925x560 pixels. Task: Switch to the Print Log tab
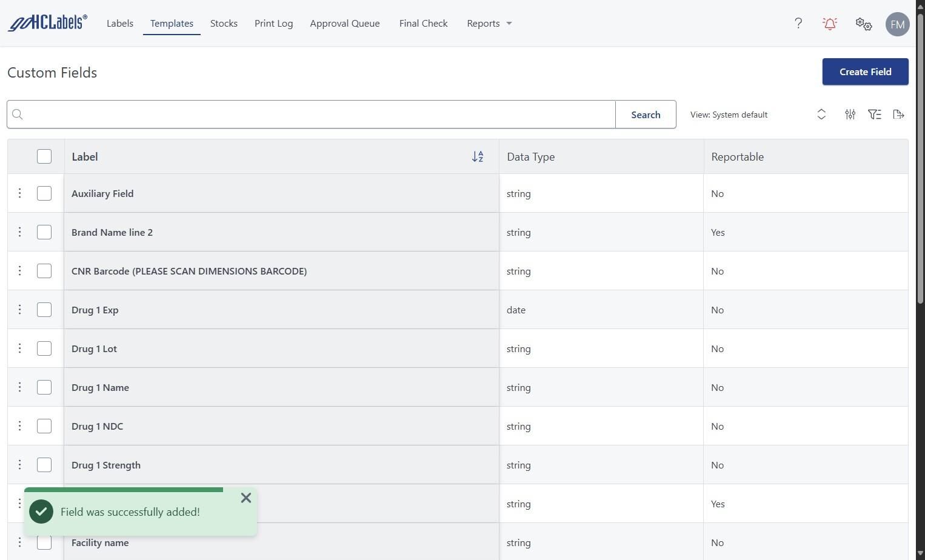coord(273,24)
